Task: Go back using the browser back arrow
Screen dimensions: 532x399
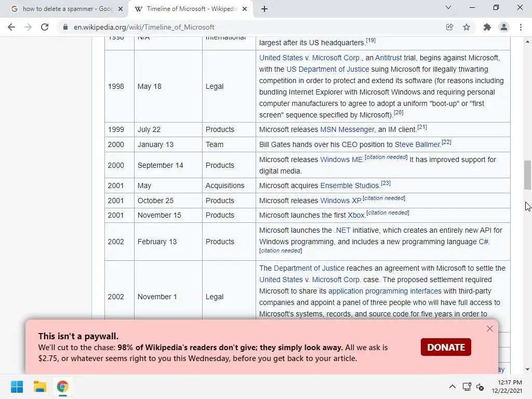Action: [x=11, y=27]
